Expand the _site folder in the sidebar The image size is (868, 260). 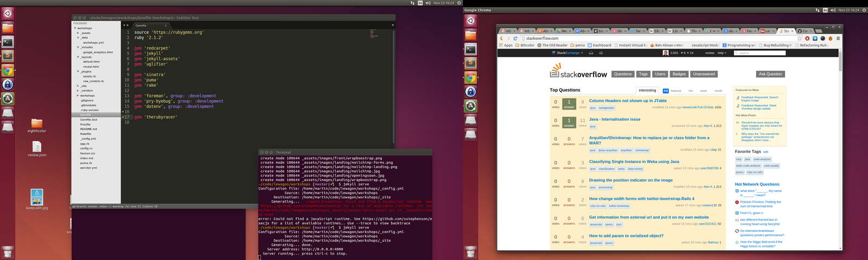78,86
